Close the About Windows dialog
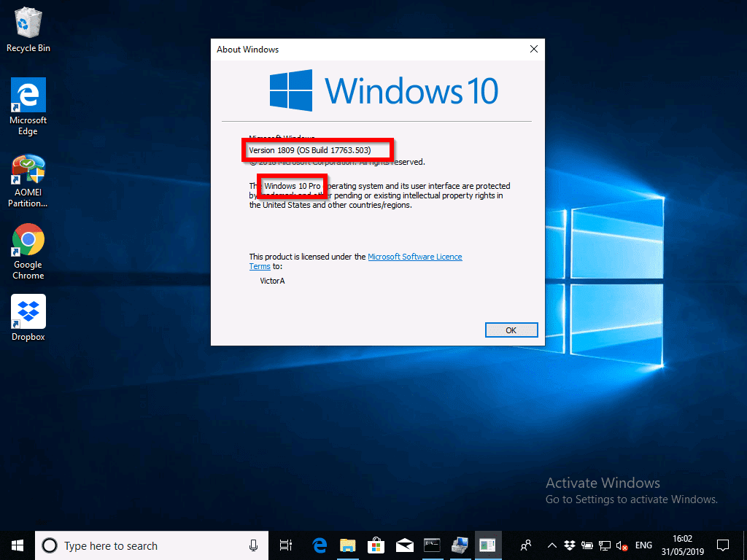 point(534,49)
